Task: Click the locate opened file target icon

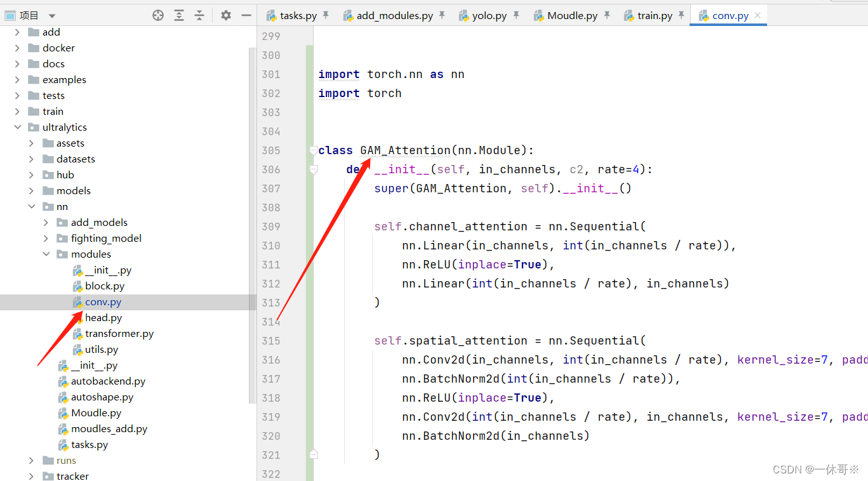Action: (x=158, y=15)
